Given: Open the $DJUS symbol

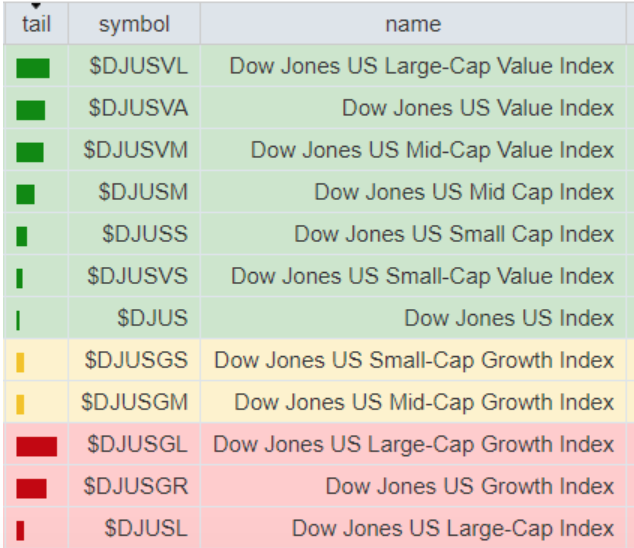Looking at the screenshot, I should (x=152, y=318).
